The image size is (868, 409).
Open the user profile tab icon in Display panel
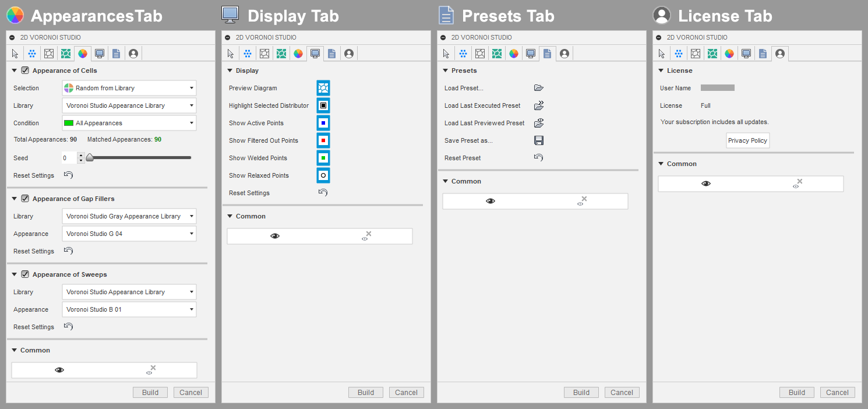coord(349,54)
